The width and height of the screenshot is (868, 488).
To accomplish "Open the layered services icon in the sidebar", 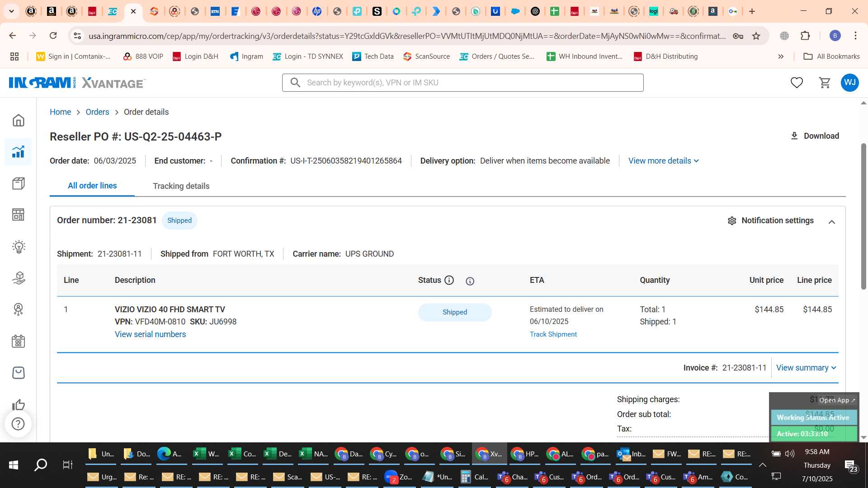I will (x=18, y=278).
